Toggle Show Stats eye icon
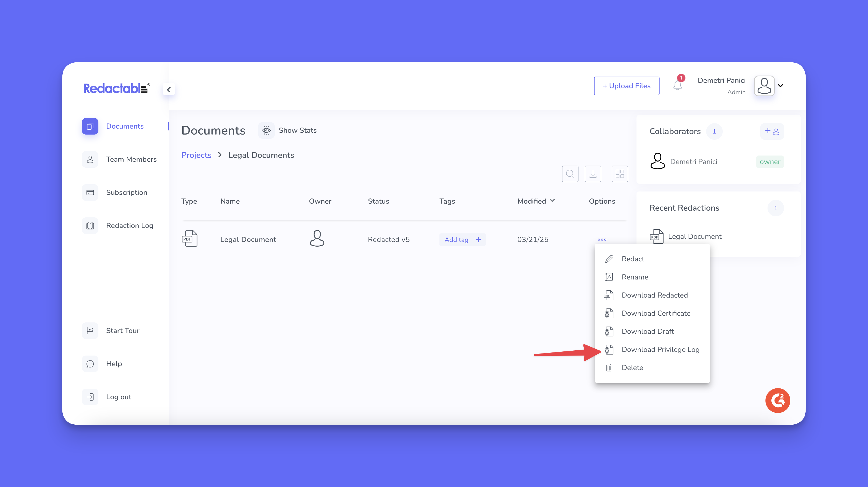 (266, 130)
